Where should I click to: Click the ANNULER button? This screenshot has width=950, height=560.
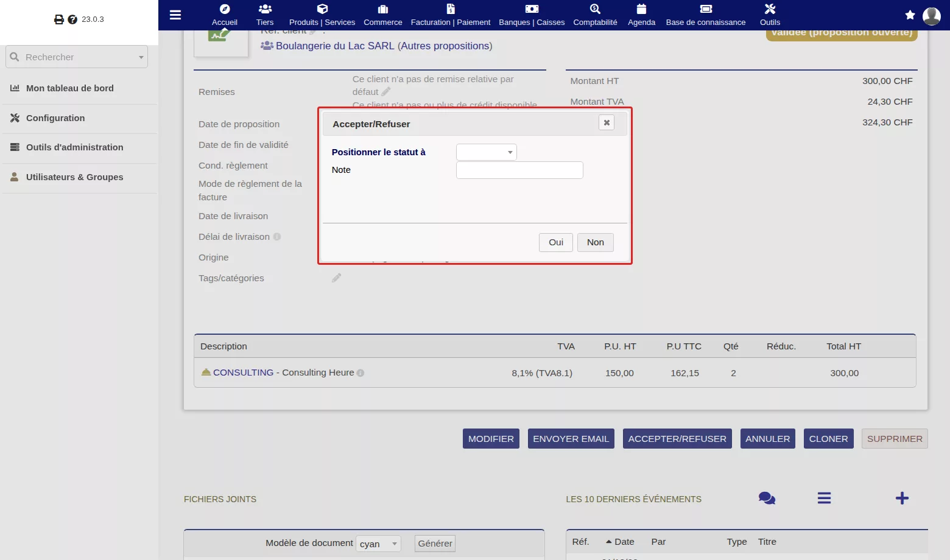768,439
